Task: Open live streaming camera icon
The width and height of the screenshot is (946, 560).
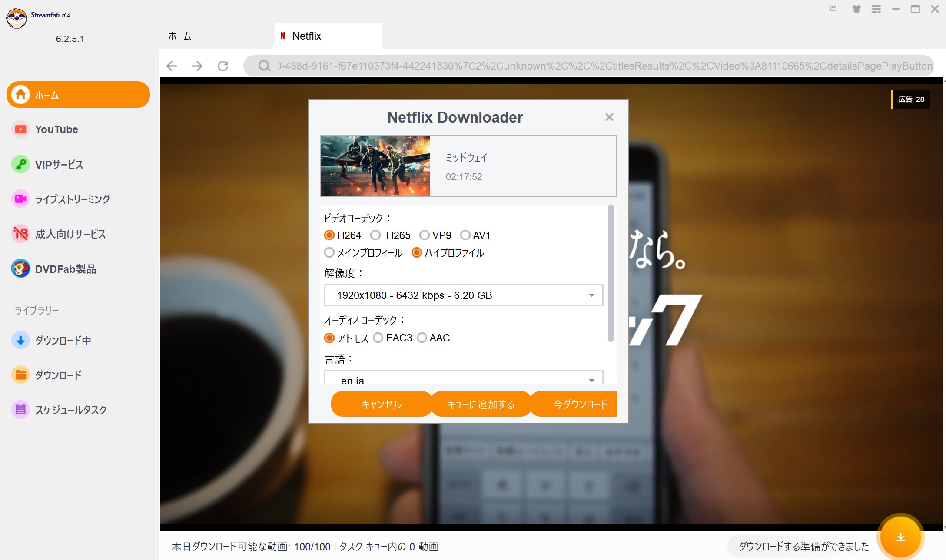Action: (20, 199)
